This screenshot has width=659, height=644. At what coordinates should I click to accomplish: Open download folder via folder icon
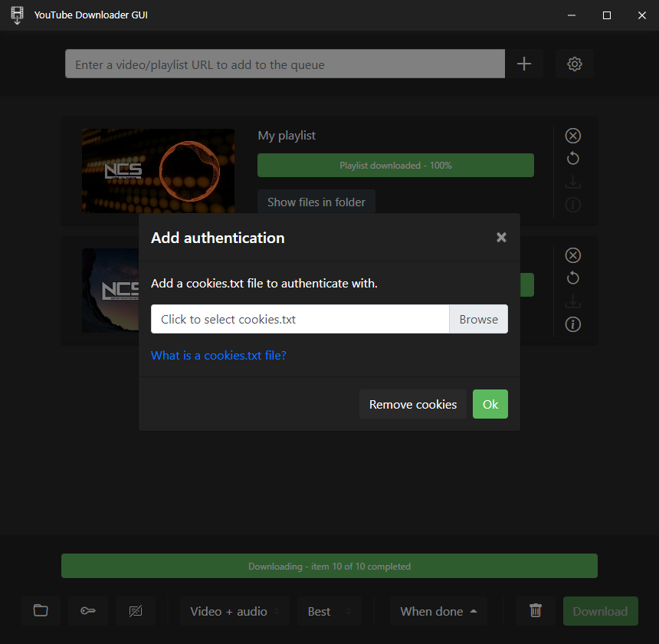[x=41, y=611]
